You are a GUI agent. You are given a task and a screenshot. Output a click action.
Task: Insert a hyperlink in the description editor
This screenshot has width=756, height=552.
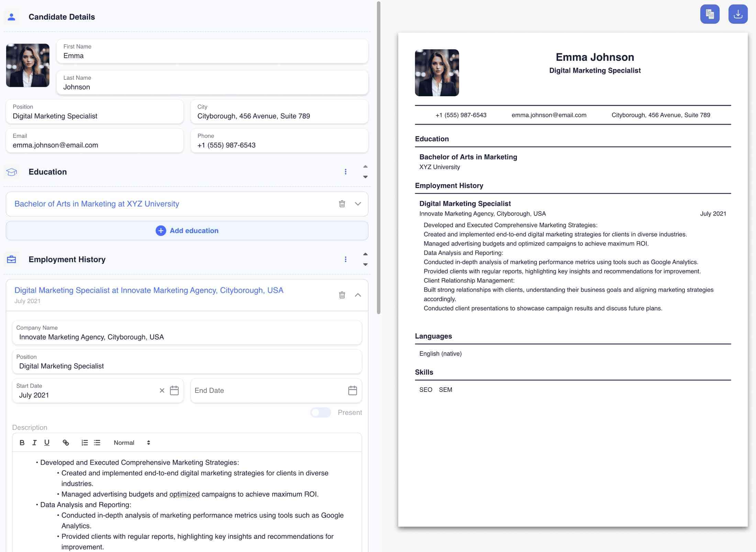coord(66,443)
